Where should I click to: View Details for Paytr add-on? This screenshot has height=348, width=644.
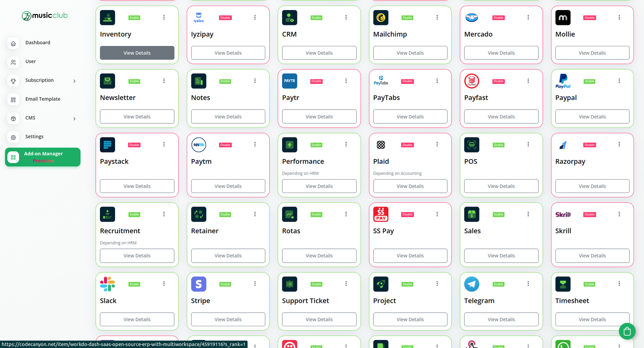pyautogui.click(x=319, y=116)
